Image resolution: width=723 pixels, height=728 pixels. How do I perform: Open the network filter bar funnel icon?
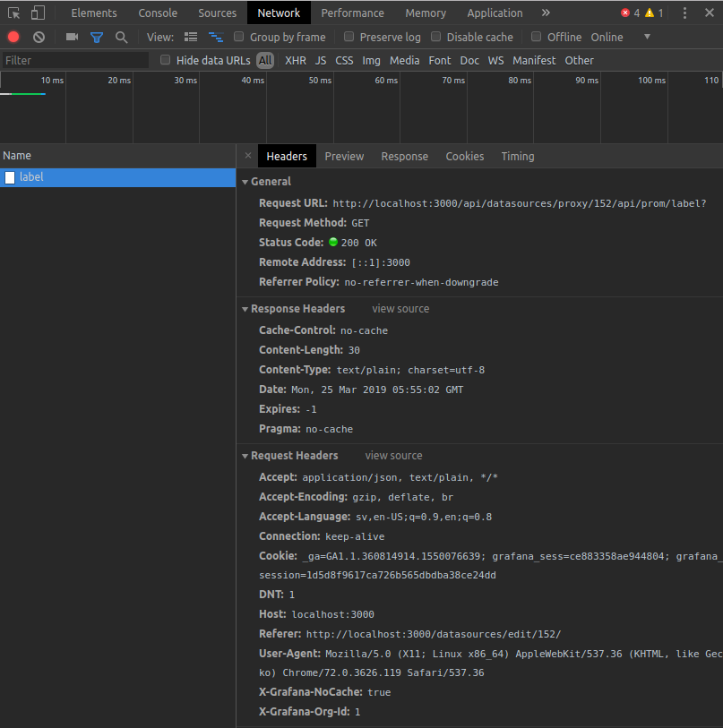click(96, 37)
